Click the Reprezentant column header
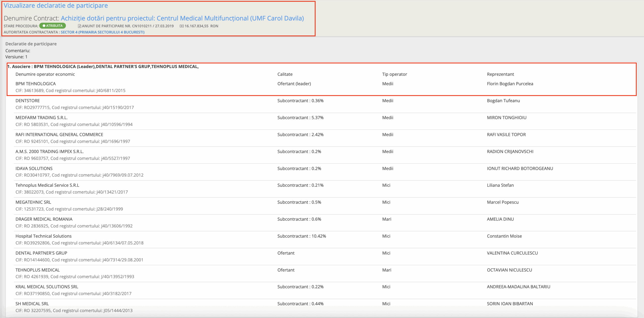Image resolution: width=644 pixels, height=318 pixels. pos(500,74)
